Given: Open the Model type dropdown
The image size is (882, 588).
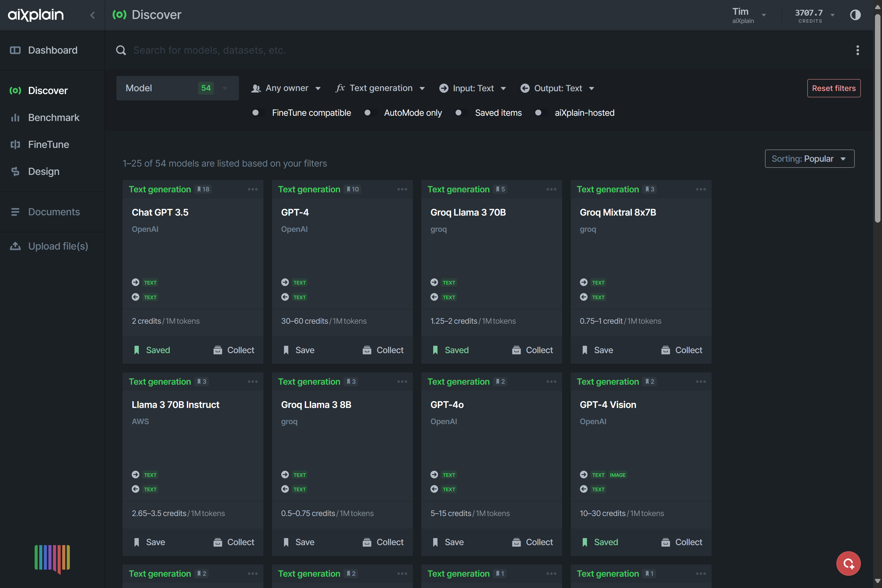Looking at the screenshot, I should point(177,88).
